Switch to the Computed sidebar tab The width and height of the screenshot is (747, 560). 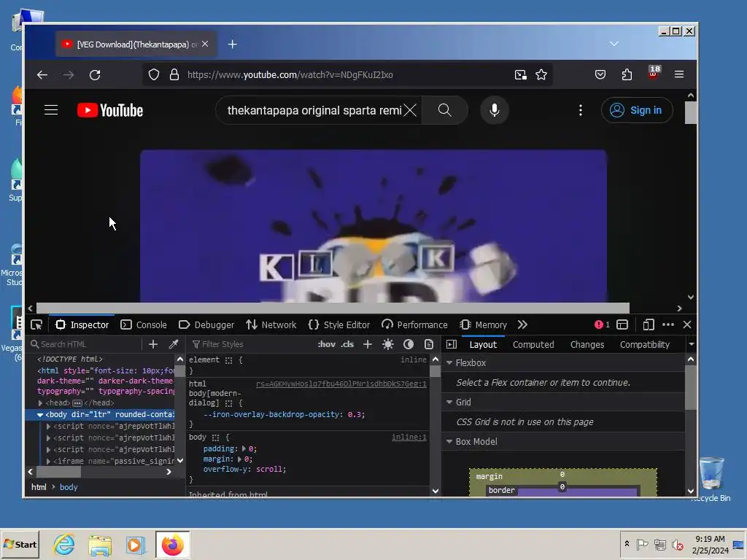(x=533, y=344)
